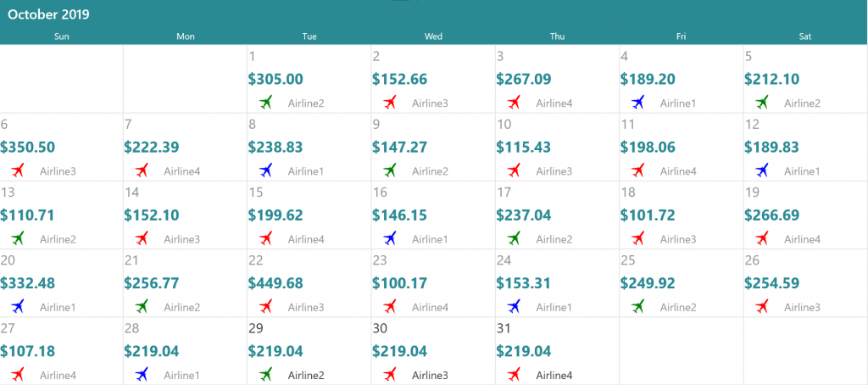Select date number 30 in the calendar
The image size is (868, 385).
(x=380, y=327)
